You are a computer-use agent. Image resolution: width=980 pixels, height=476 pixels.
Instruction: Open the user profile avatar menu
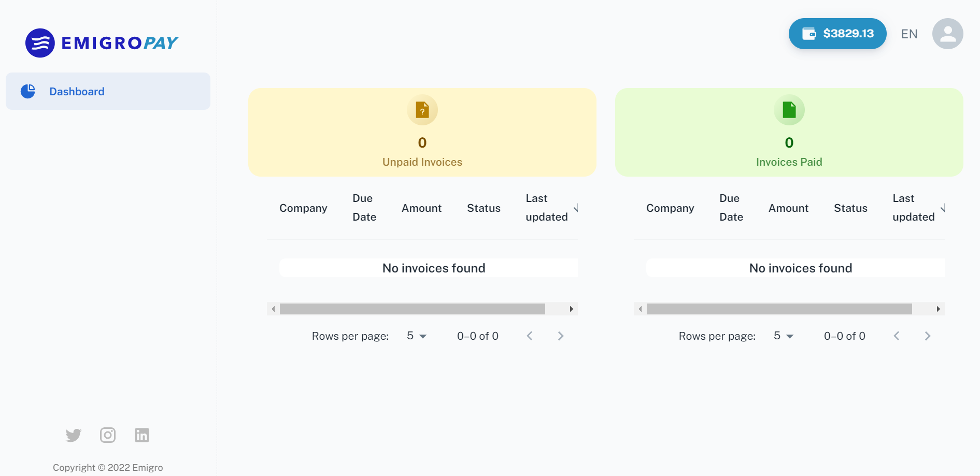(947, 34)
